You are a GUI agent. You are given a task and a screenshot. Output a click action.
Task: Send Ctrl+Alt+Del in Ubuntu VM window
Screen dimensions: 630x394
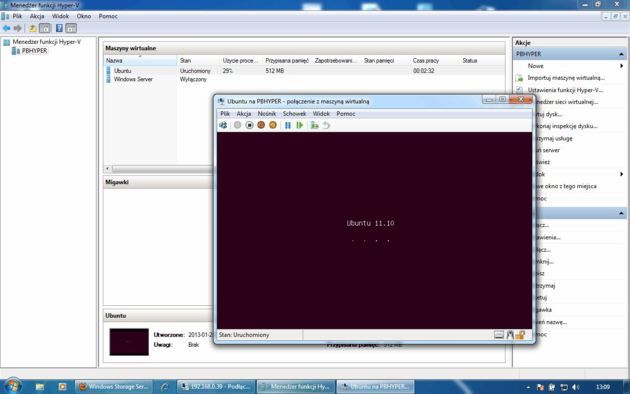click(x=223, y=125)
